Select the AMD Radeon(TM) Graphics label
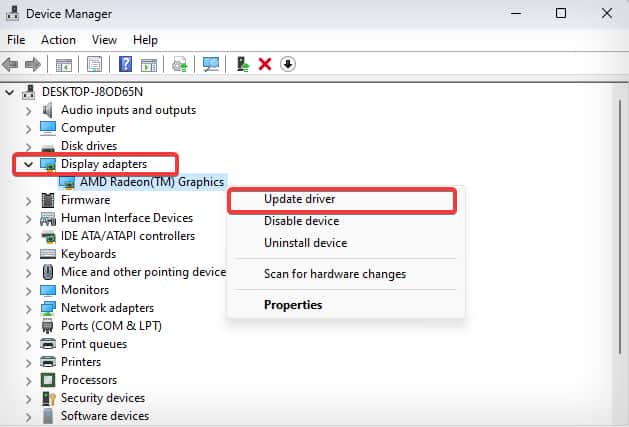 pyautogui.click(x=152, y=182)
